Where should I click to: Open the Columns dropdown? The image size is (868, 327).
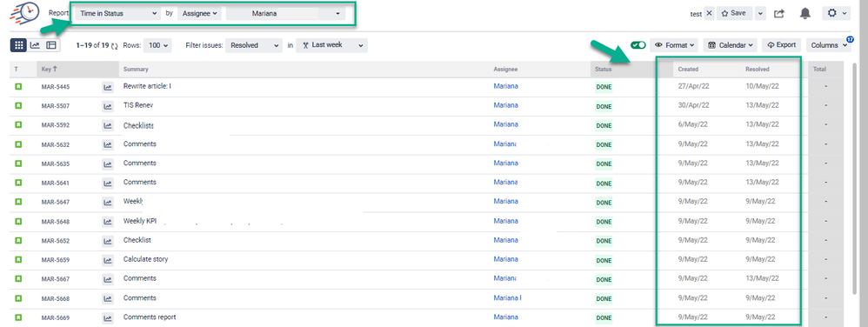[828, 45]
